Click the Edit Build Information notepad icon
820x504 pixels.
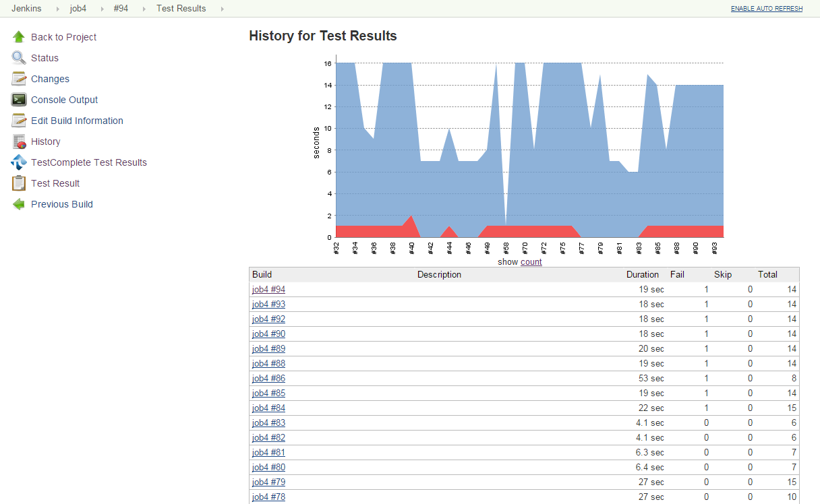(19, 120)
